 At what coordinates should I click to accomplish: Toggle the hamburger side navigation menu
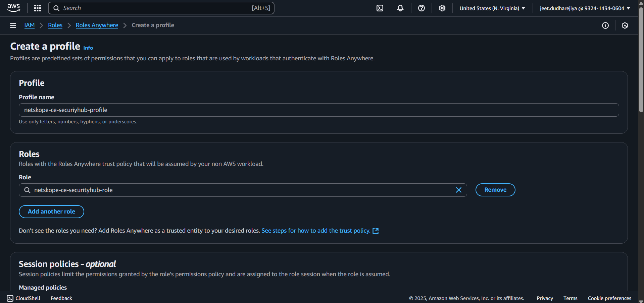coord(13,25)
